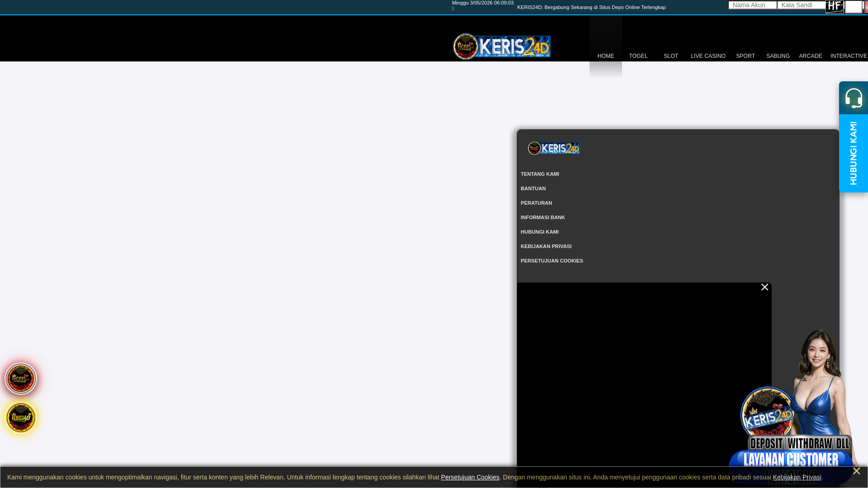The height and width of the screenshot is (488, 868).
Task: Go to the SLOT games menu
Action: coord(670,56)
